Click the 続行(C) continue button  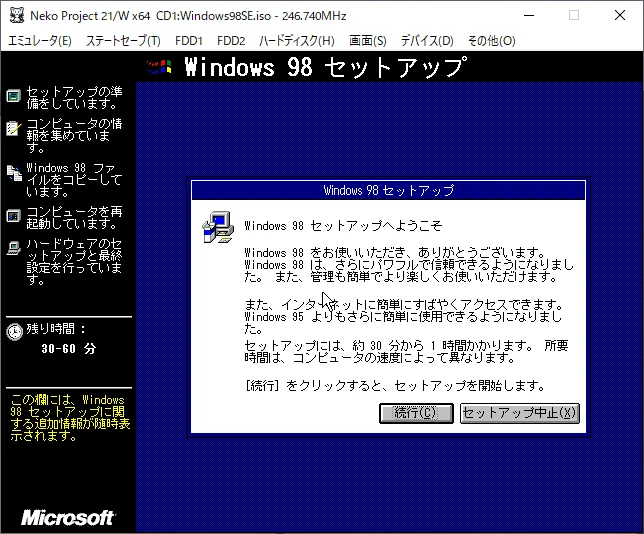(416, 413)
